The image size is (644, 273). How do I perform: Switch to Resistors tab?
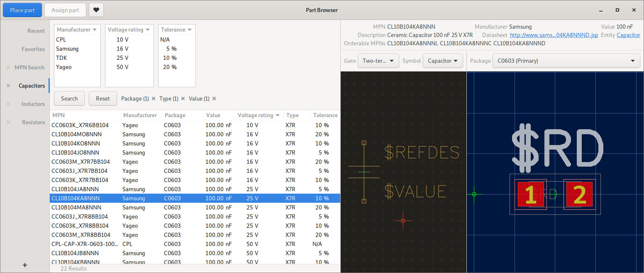(33, 122)
